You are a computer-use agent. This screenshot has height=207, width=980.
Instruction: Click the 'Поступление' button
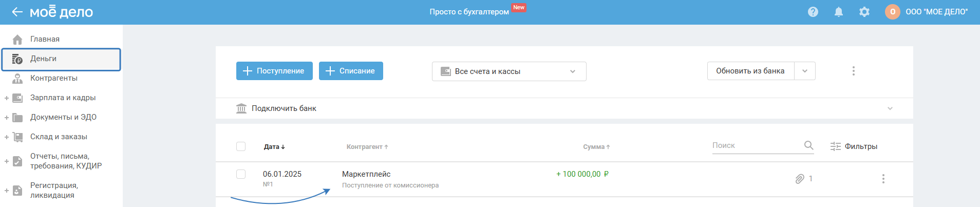274,71
